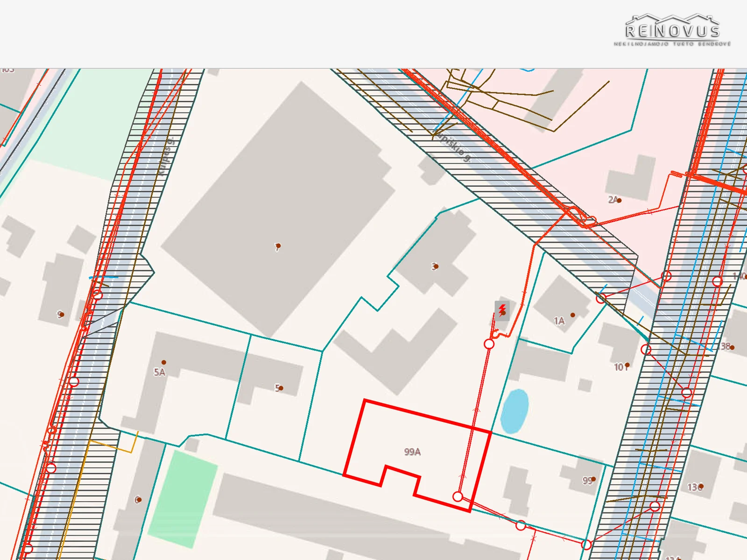Screen dimensions: 747x560
Task: Click the red manhole circle below the transformer
Action: pos(489,344)
